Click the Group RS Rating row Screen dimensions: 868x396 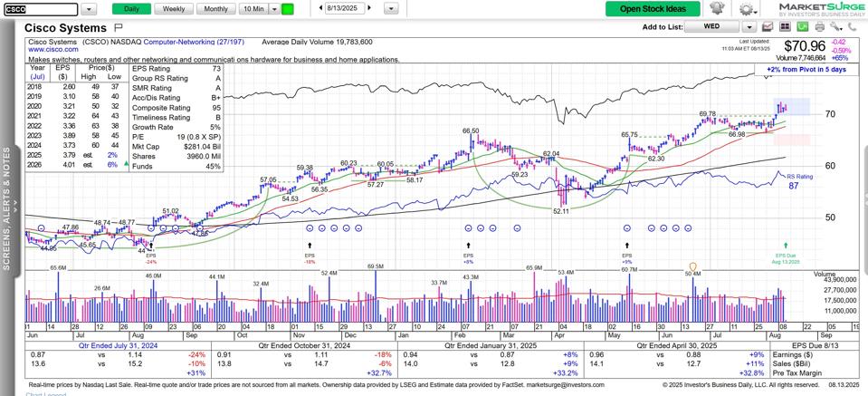tap(176, 79)
